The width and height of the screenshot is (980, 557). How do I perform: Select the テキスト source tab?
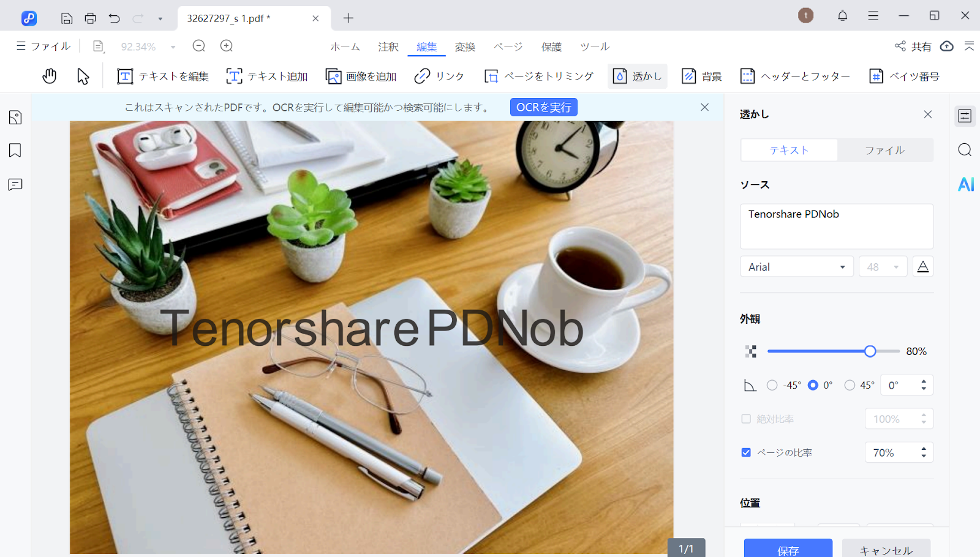789,150
